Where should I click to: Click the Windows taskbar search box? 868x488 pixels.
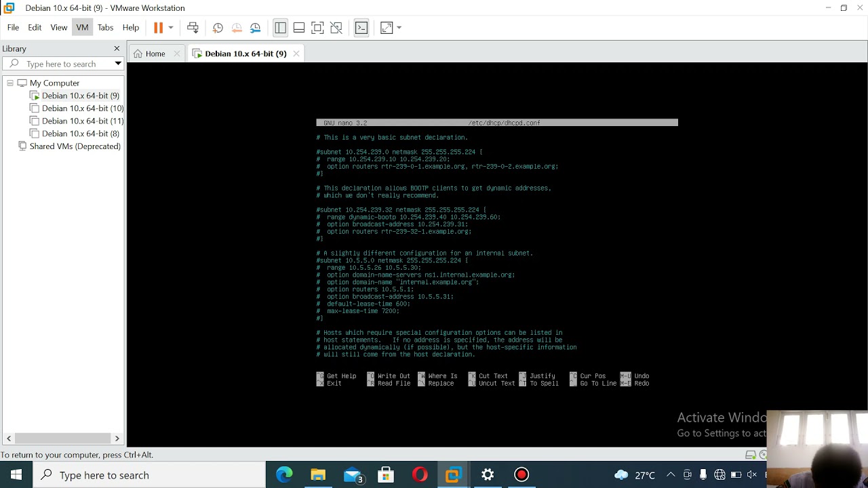(x=149, y=475)
